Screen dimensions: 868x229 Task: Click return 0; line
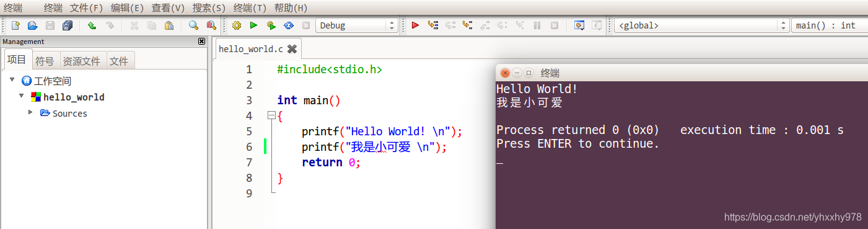tap(331, 163)
